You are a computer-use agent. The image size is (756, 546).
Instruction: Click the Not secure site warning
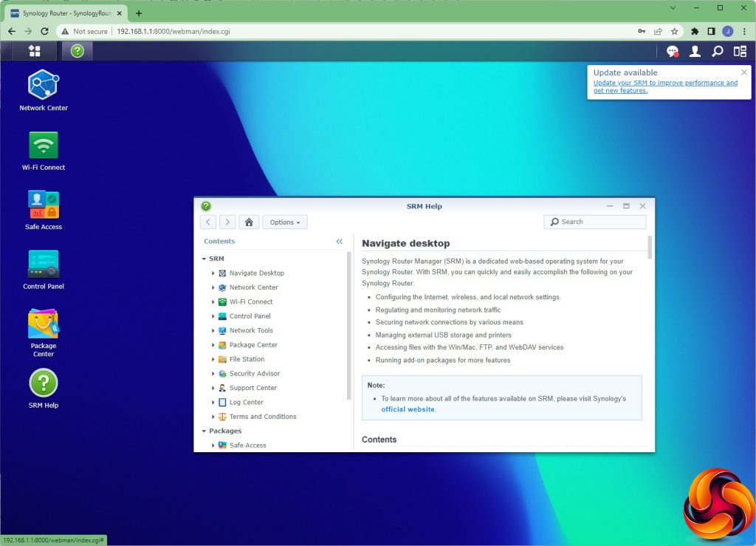85,31
